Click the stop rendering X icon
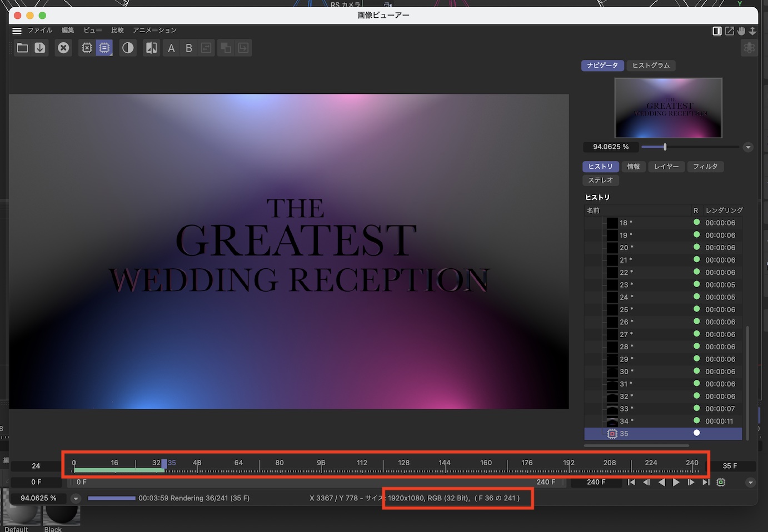The width and height of the screenshot is (768, 532). click(x=64, y=48)
